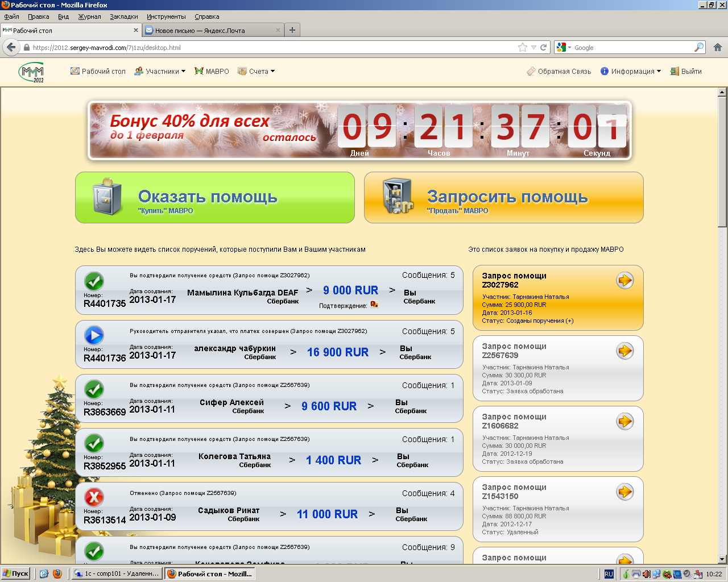Screen dimensions: 728x582
Task: Click Выйти to log out
Action: [x=686, y=71]
